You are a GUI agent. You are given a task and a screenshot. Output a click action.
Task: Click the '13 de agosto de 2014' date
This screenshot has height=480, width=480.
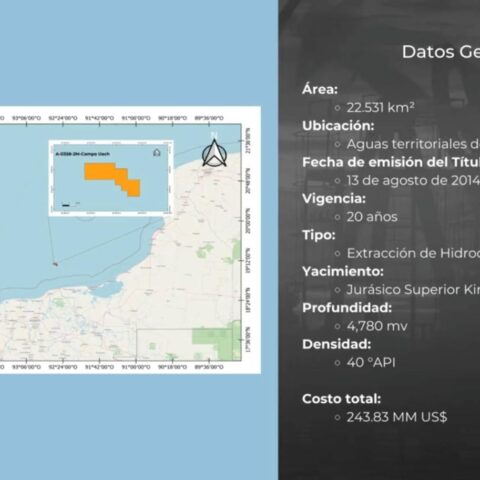pos(413,180)
